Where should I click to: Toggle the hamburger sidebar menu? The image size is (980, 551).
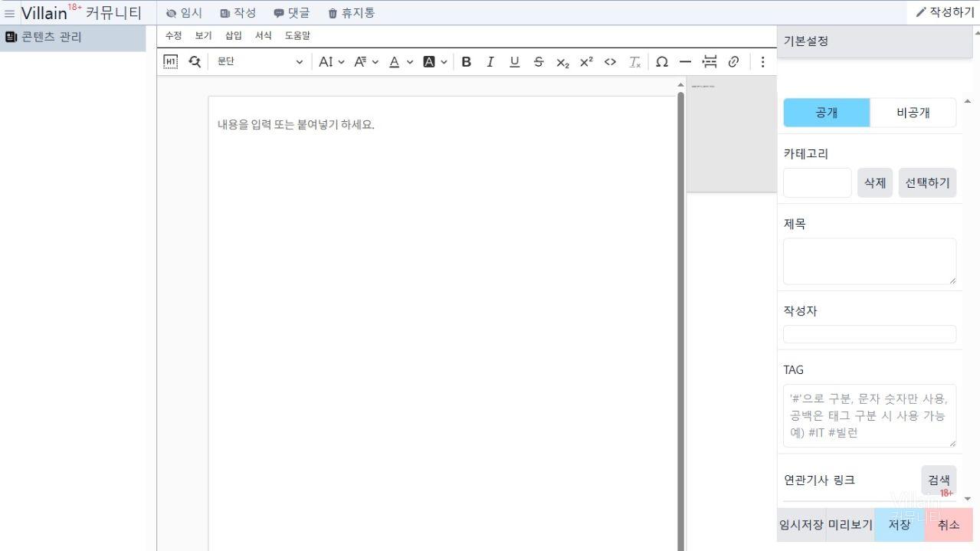click(10, 13)
